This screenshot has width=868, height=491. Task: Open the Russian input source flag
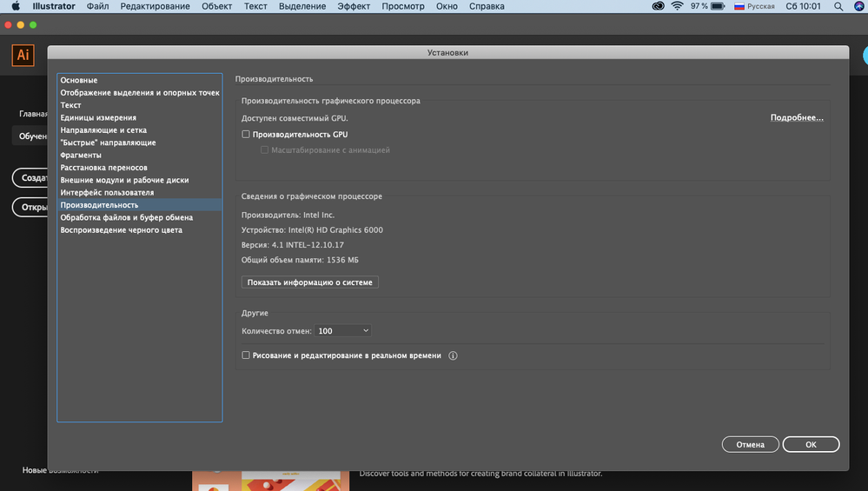click(x=739, y=6)
